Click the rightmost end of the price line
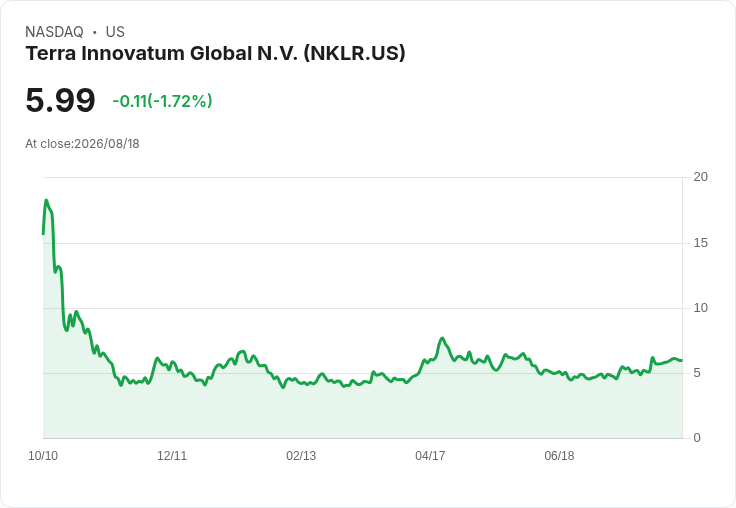This screenshot has height=508, width=736. [x=682, y=361]
